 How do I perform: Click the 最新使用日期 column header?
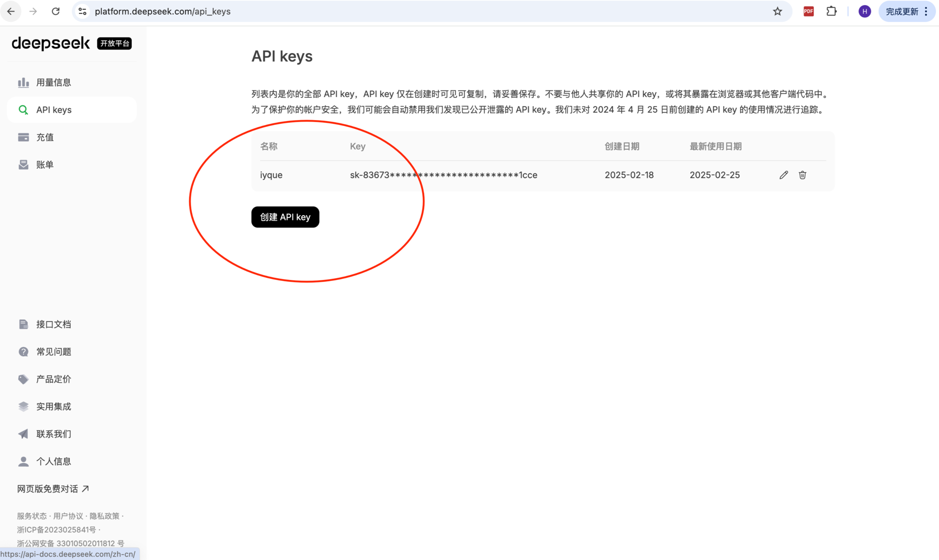pyautogui.click(x=715, y=146)
